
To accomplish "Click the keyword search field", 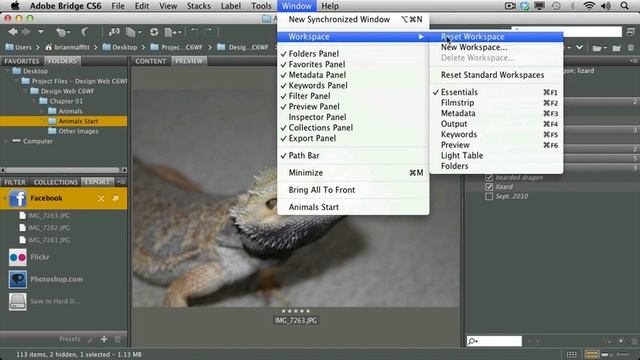I will click(494, 341).
